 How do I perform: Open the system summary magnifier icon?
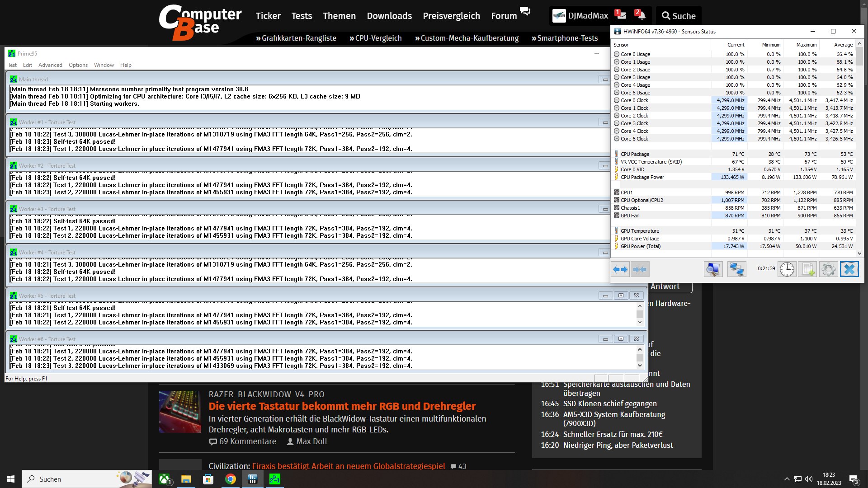[713, 270]
